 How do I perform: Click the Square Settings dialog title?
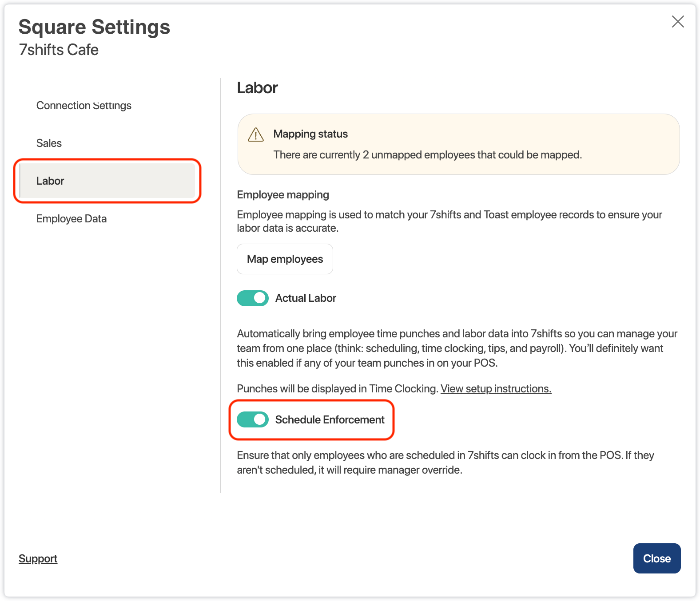[x=94, y=27]
